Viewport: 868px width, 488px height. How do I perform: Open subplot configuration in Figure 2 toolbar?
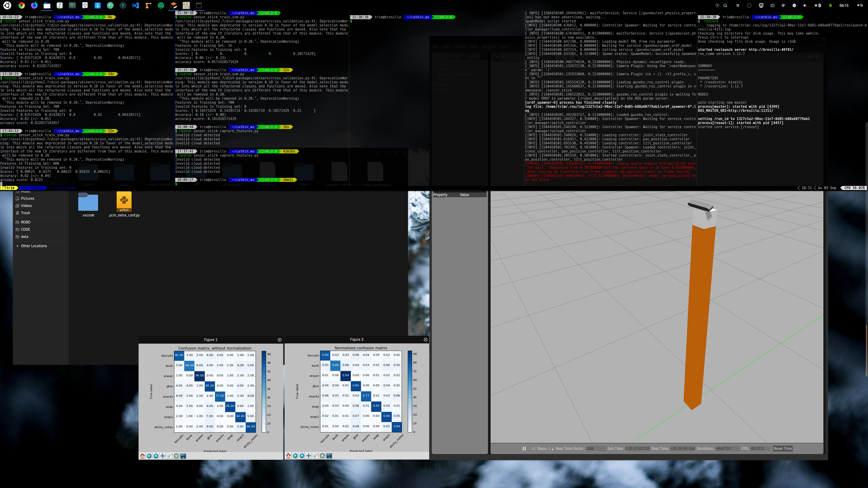pyautogui.click(x=323, y=456)
